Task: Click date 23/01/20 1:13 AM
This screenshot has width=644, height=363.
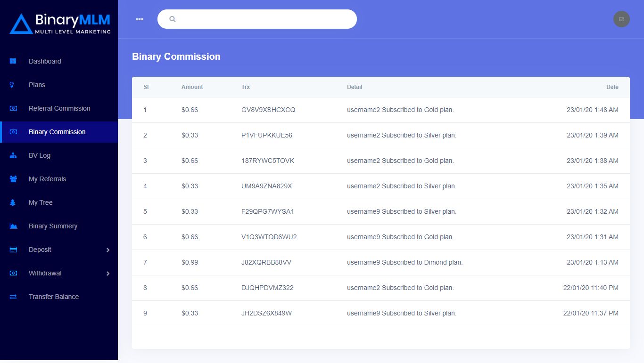Action: pyautogui.click(x=593, y=262)
